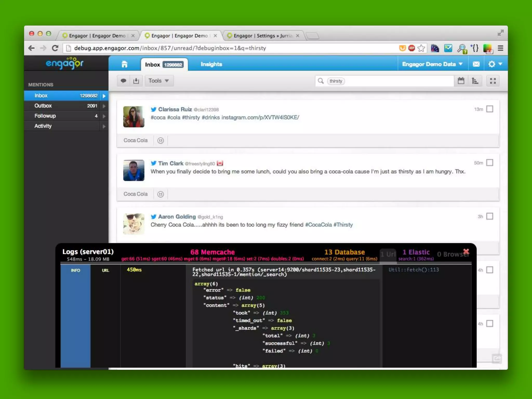532x399 pixels.
Task: Check the box for Clarissa Ruiz's tweet
Action: tap(490, 109)
